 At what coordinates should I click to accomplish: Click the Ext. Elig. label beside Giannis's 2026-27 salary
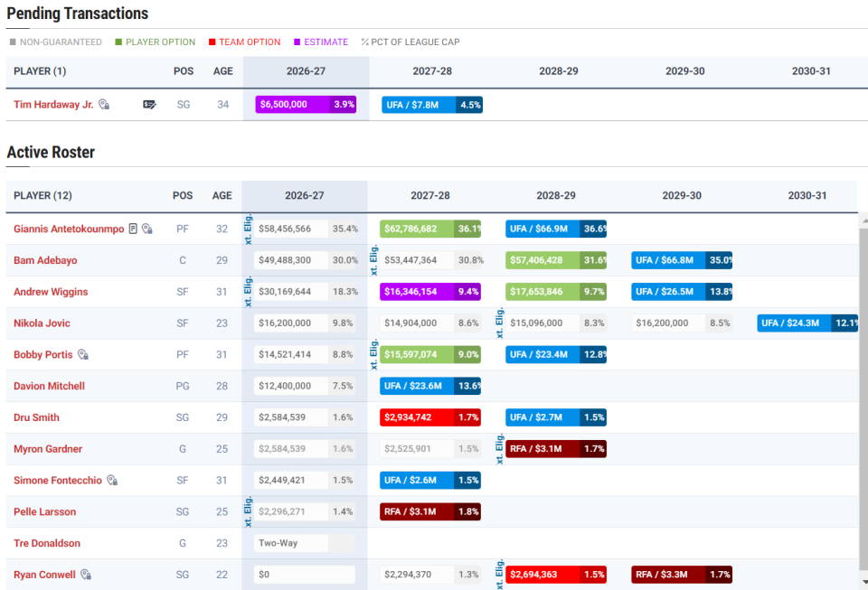248,229
